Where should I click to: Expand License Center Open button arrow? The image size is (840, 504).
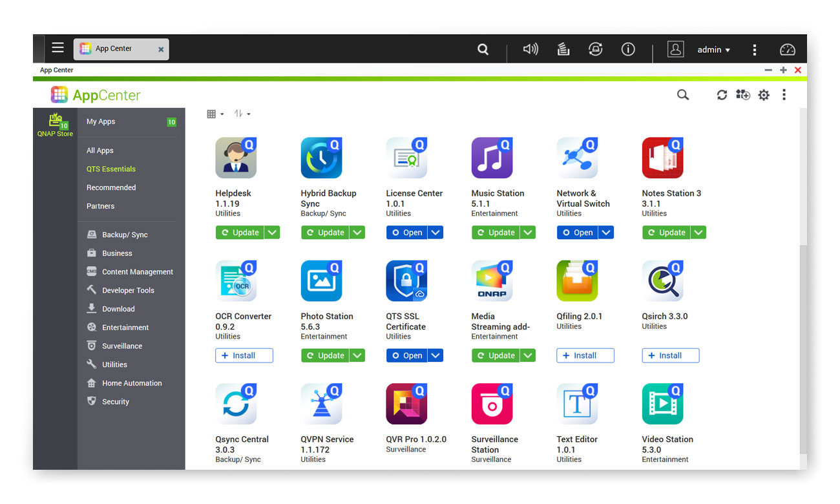tap(436, 233)
